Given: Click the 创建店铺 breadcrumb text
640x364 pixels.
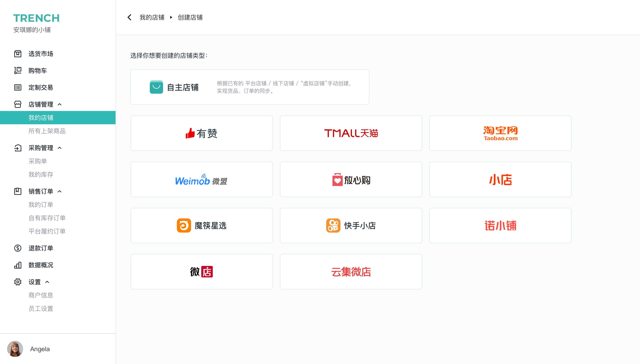Looking at the screenshot, I should coord(190,17).
